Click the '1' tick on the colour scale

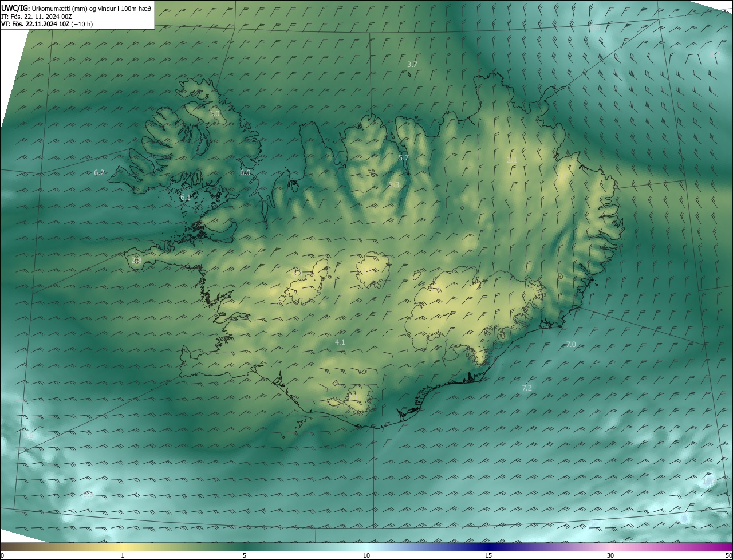(123, 555)
